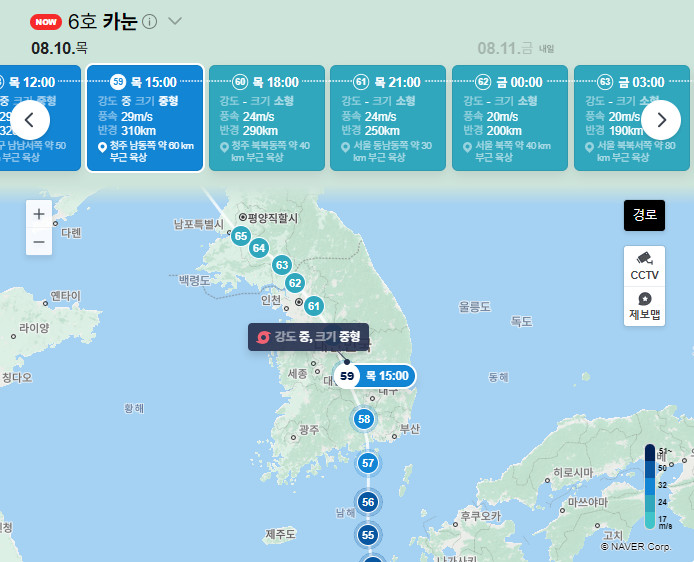Zoom out the map with minus button
694x562 pixels.
click(39, 242)
